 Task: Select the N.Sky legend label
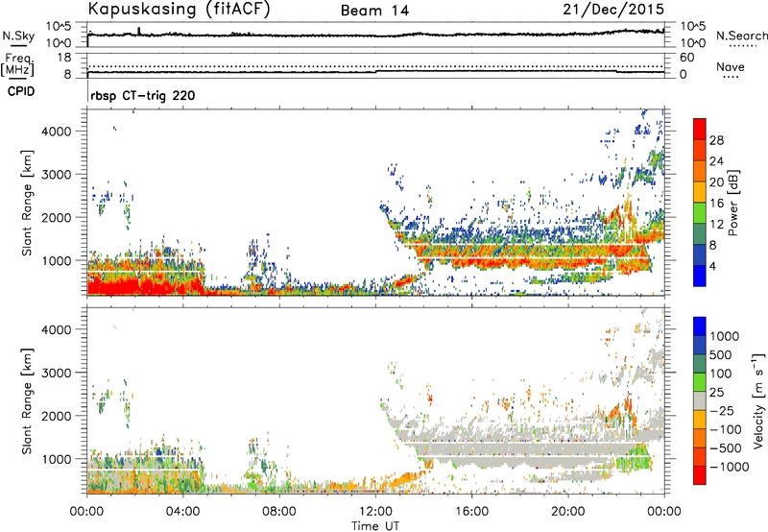coord(18,36)
